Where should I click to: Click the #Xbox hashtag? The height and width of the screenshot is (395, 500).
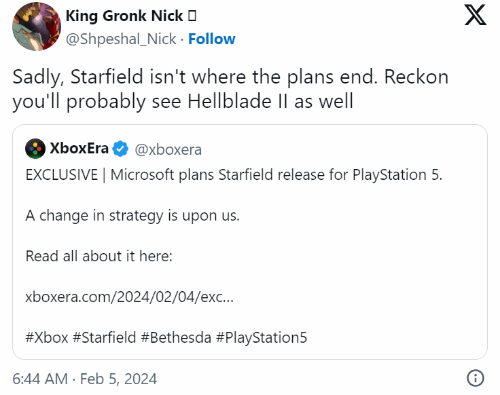(x=47, y=337)
